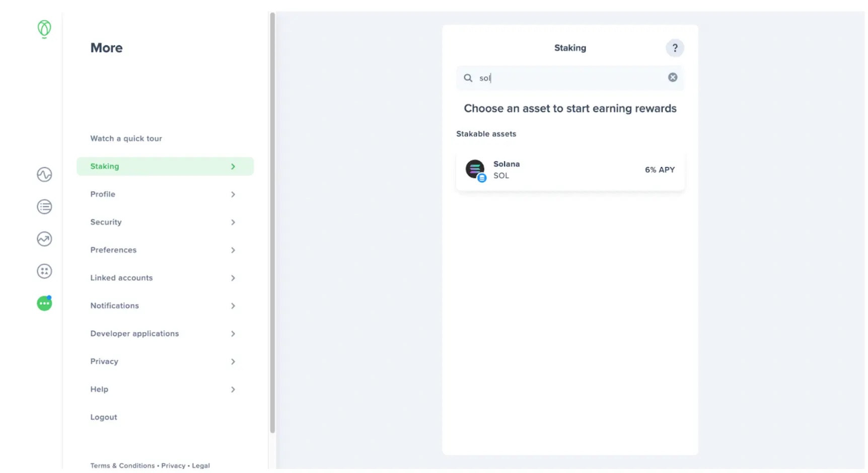Select the green More ellipsis icon
Viewport: 868px width, 473px height.
click(x=44, y=303)
